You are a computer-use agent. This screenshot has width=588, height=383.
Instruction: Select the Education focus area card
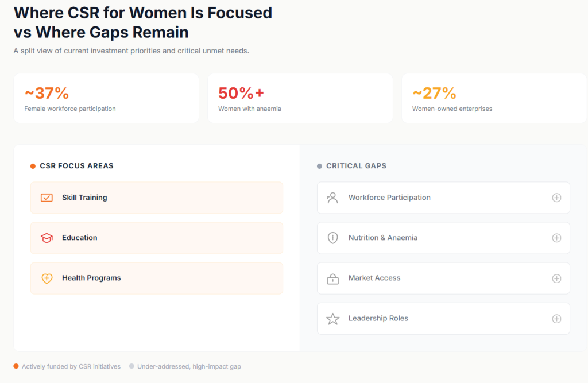pyautogui.click(x=156, y=238)
